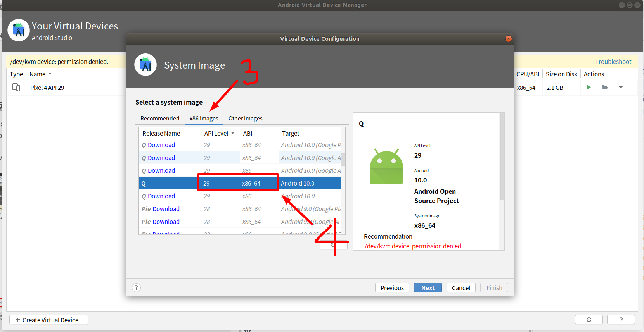644x332 pixels.
Task: Switch to the Recommended tab
Action: tap(160, 119)
